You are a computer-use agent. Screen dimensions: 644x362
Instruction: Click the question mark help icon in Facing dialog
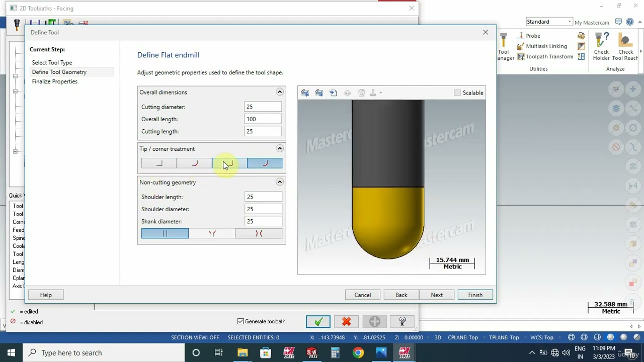pyautogui.click(x=402, y=321)
